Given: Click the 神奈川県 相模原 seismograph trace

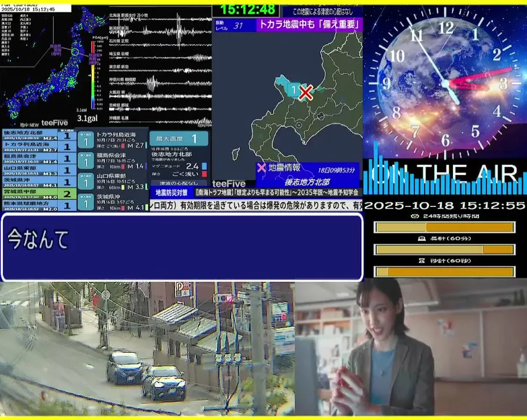Looking at the screenshot, I should [160, 83].
